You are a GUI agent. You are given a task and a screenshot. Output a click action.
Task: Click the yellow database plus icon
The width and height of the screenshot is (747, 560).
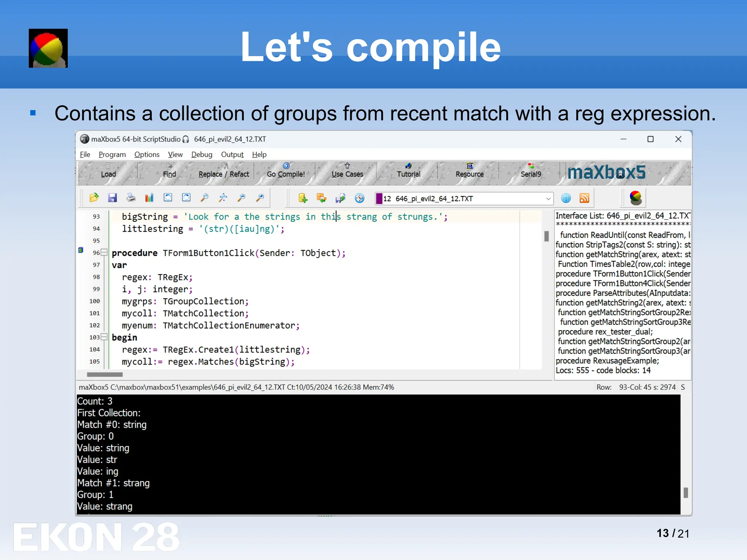303,198
